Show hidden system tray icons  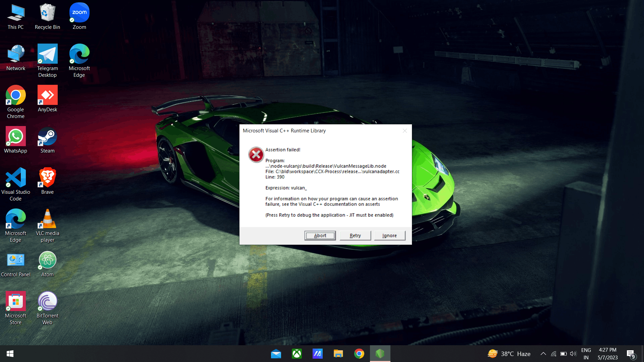[543, 354]
